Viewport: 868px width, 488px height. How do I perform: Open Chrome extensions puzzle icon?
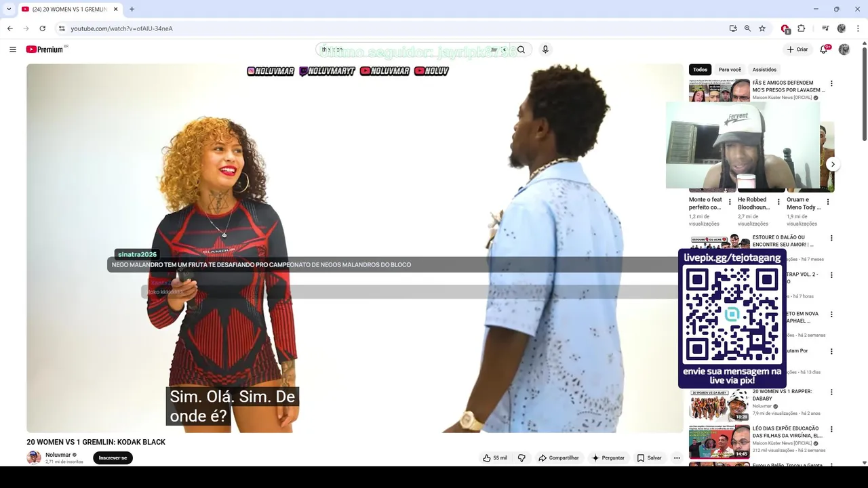[801, 28]
